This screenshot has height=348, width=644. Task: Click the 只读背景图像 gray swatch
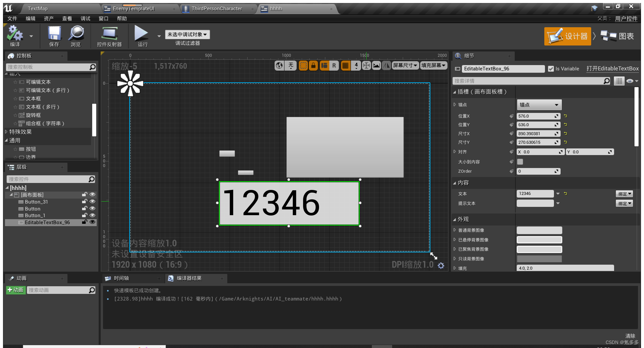click(539, 259)
